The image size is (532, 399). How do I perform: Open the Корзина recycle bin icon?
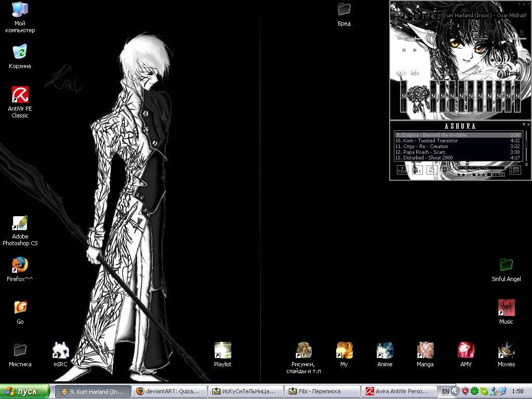click(20, 56)
